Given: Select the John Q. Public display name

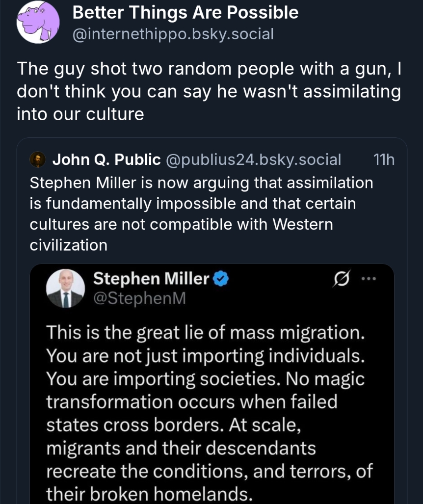Looking at the screenshot, I should tap(106, 159).
